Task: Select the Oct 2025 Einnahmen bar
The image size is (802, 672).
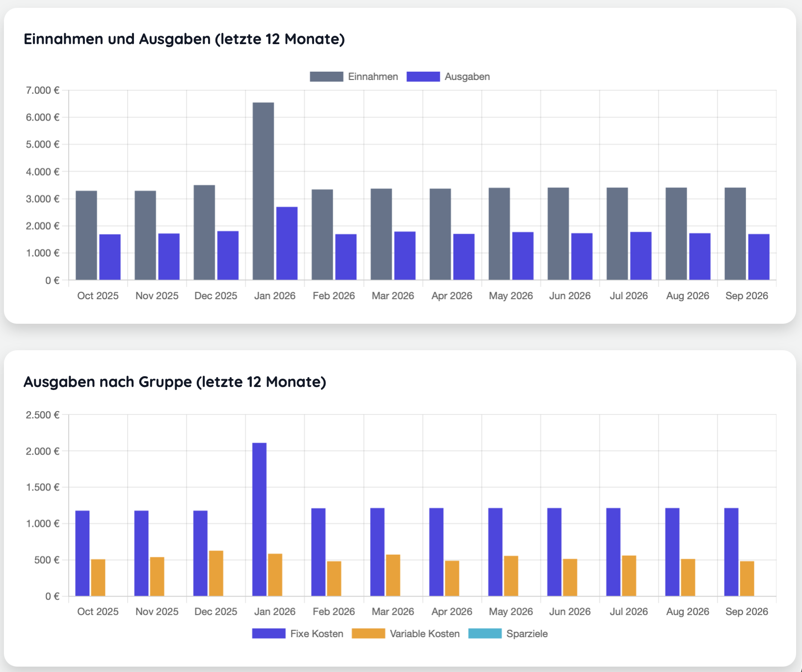Action: (x=86, y=235)
